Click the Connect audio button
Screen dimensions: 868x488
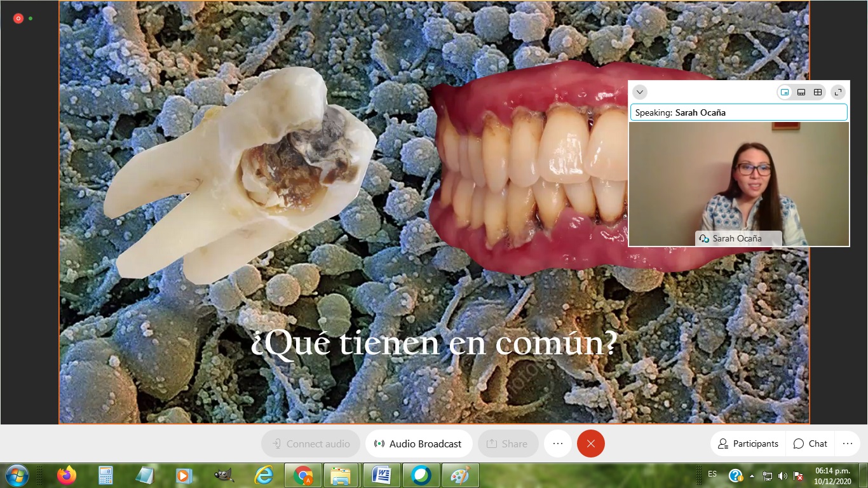point(311,444)
